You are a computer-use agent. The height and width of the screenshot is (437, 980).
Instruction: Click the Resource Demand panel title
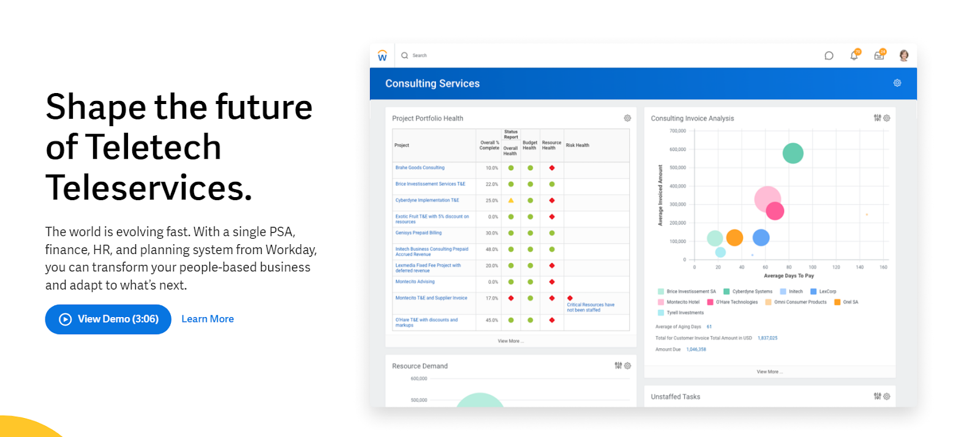click(x=420, y=367)
